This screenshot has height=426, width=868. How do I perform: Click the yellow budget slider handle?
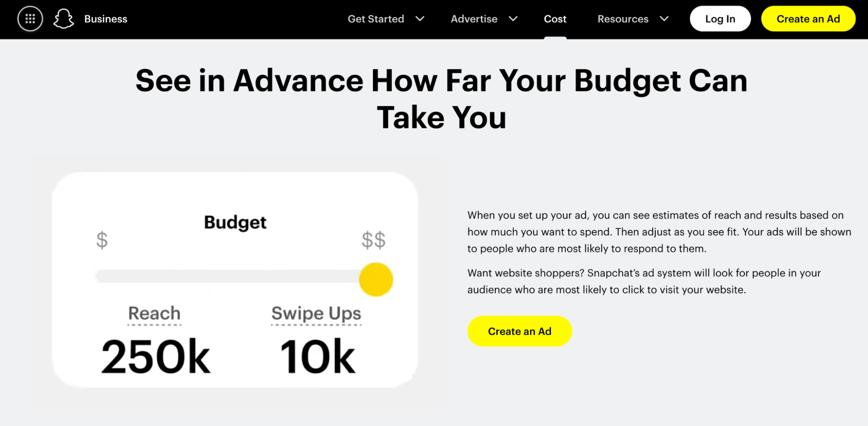376,279
